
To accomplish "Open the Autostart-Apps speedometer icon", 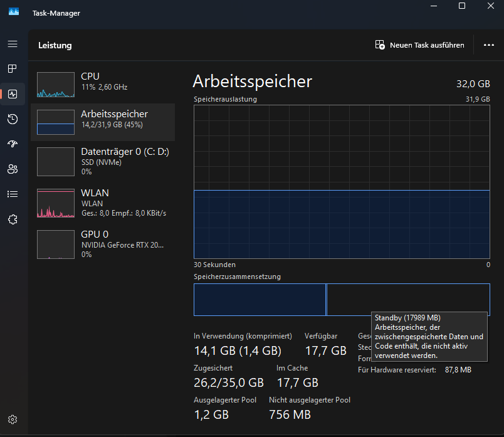I will point(13,144).
